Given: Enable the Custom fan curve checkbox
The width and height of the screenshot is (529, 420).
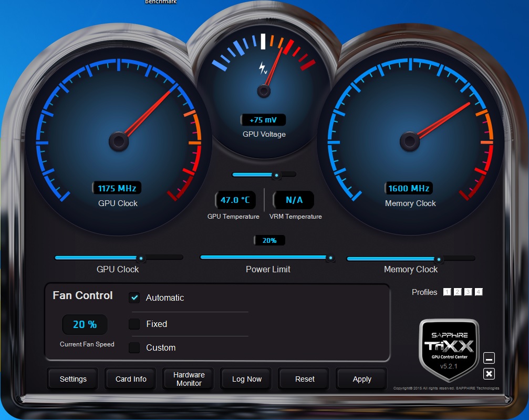Looking at the screenshot, I should click(x=134, y=347).
